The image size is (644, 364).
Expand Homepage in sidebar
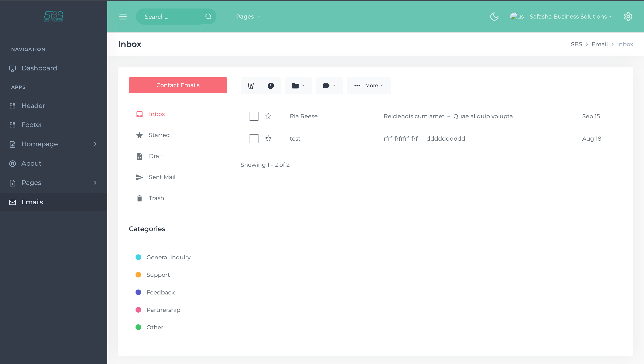coord(53,144)
